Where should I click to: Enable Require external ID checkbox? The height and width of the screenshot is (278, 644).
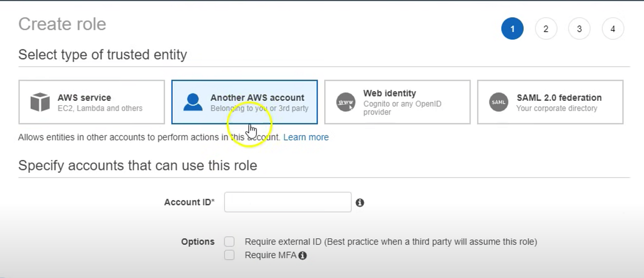tap(230, 242)
